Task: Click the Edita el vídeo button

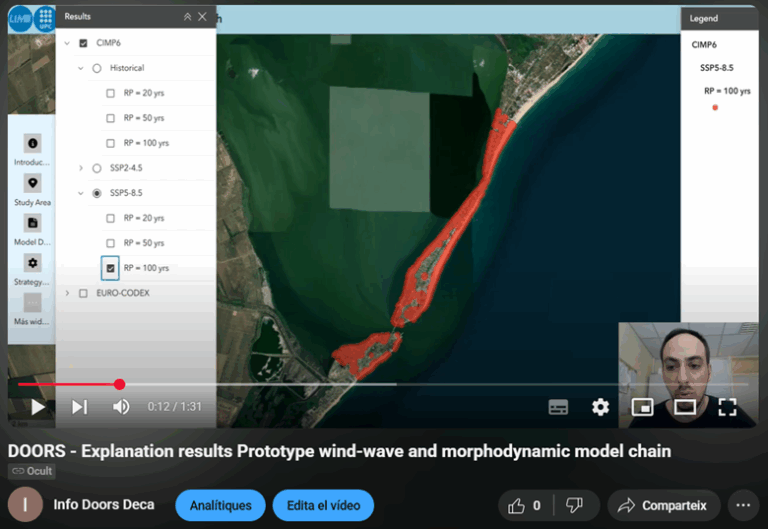Action: click(322, 505)
